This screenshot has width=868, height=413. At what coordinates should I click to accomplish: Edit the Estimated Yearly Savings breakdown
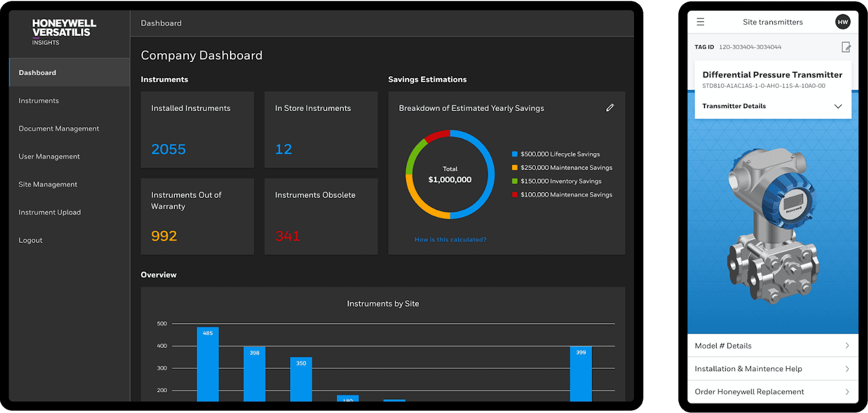click(610, 108)
